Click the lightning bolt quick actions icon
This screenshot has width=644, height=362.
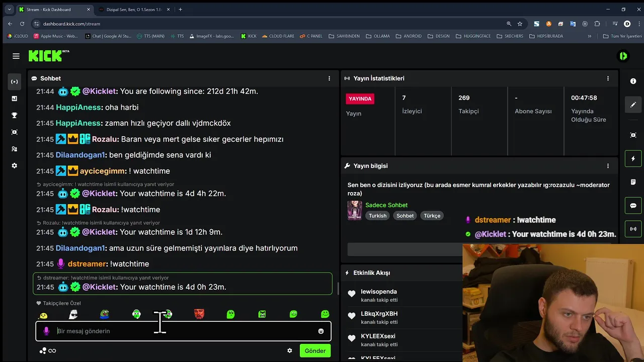[633, 158]
